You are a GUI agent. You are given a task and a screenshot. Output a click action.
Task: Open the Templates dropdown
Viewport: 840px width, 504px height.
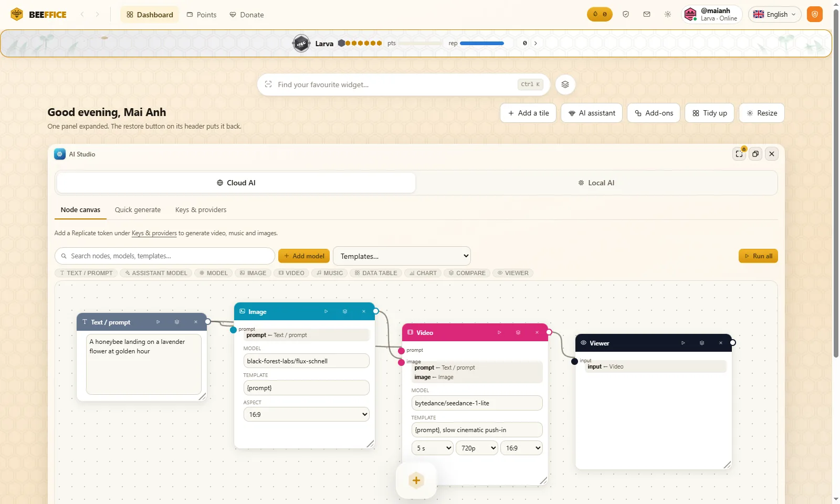point(402,256)
